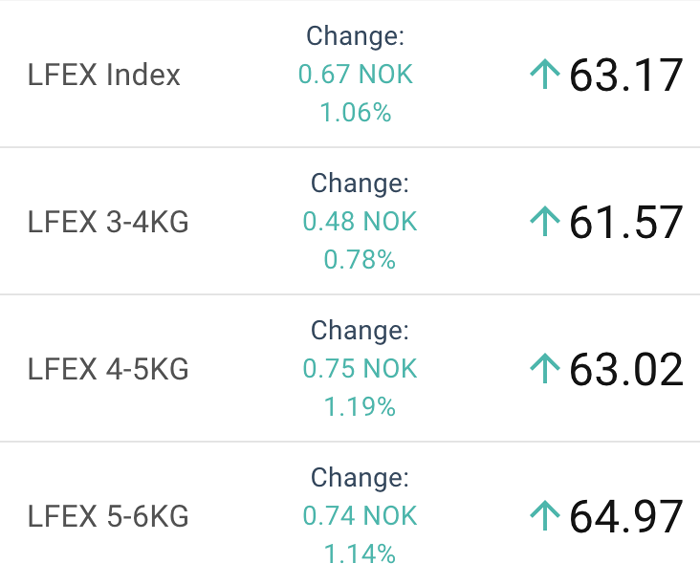Click the 61.57 price value
700x585 pixels.
pos(626,222)
